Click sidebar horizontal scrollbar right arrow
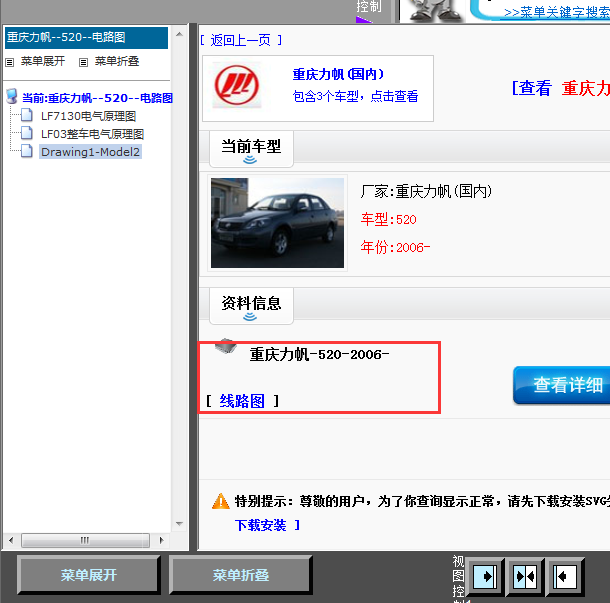The height and width of the screenshot is (603, 610). click(x=161, y=540)
